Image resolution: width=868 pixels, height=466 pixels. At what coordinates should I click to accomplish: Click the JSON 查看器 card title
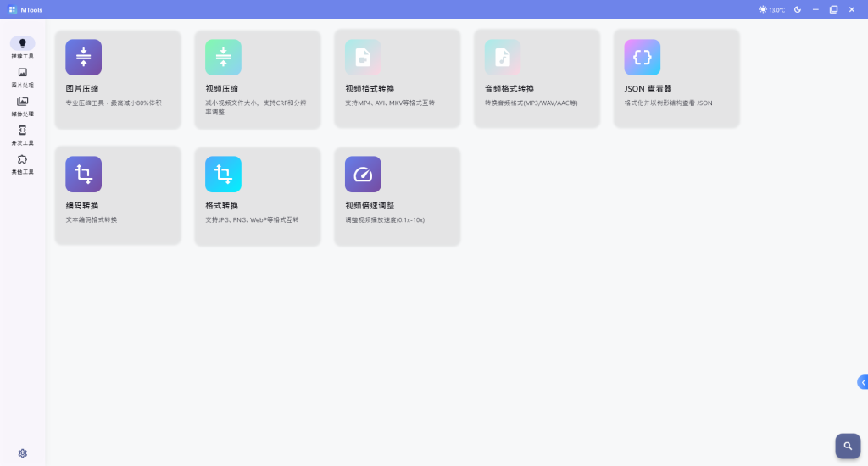tap(648, 89)
